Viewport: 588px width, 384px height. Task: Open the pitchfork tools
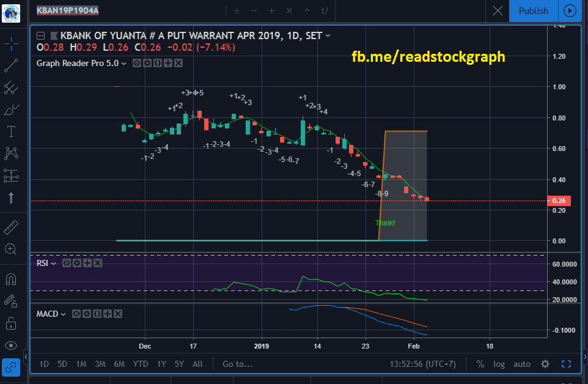(x=11, y=88)
